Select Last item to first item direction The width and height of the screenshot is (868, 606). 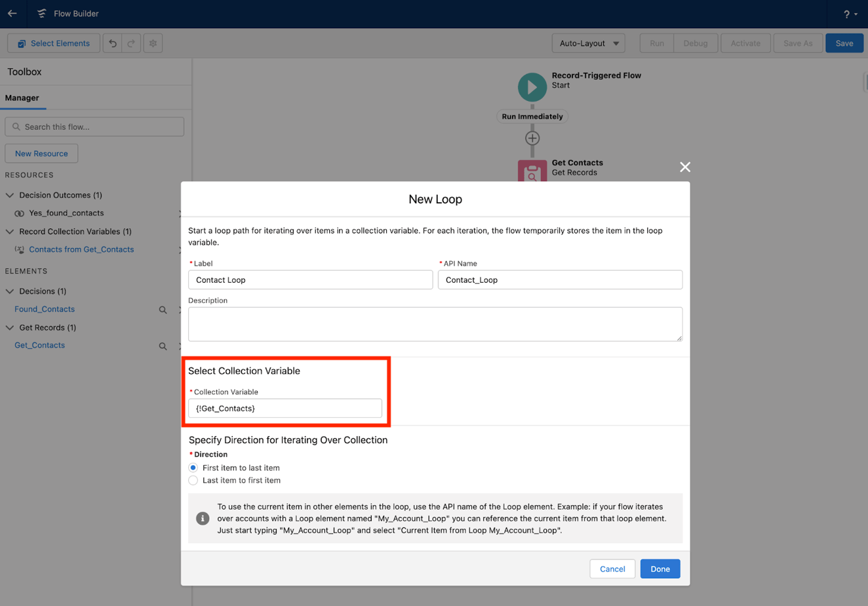coord(193,480)
